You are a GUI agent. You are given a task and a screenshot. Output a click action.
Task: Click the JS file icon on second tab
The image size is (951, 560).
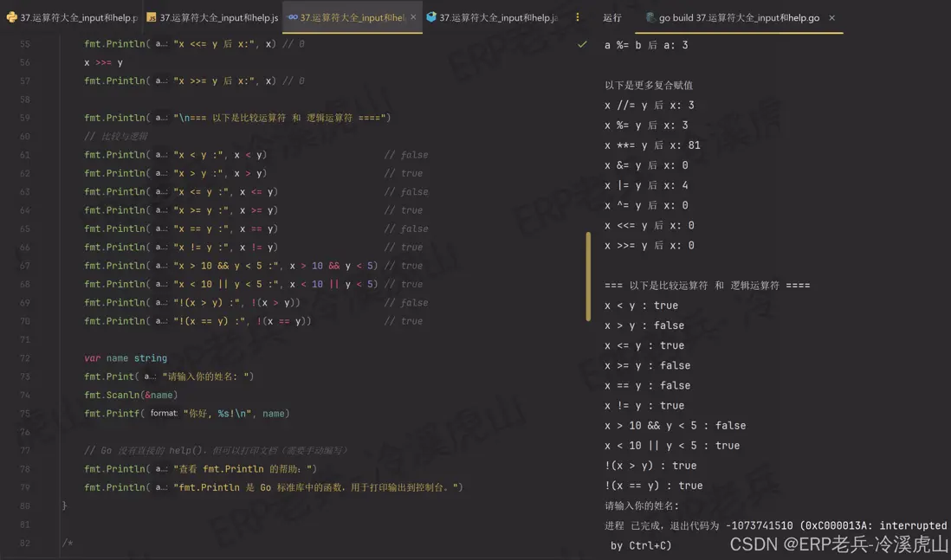tap(152, 17)
